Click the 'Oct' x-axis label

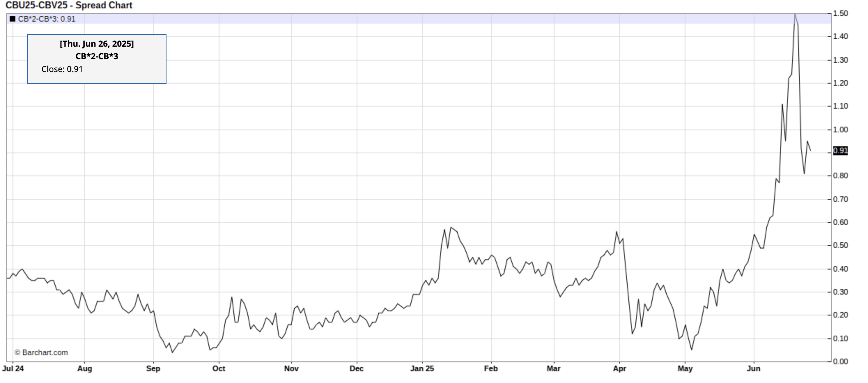pos(219,369)
